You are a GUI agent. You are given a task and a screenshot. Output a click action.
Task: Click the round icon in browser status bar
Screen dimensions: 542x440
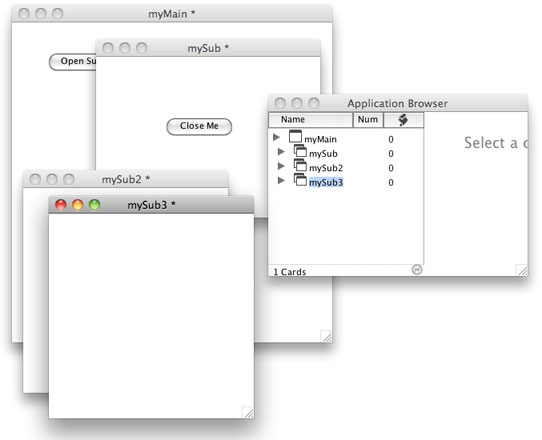click(x=417, y=270)
